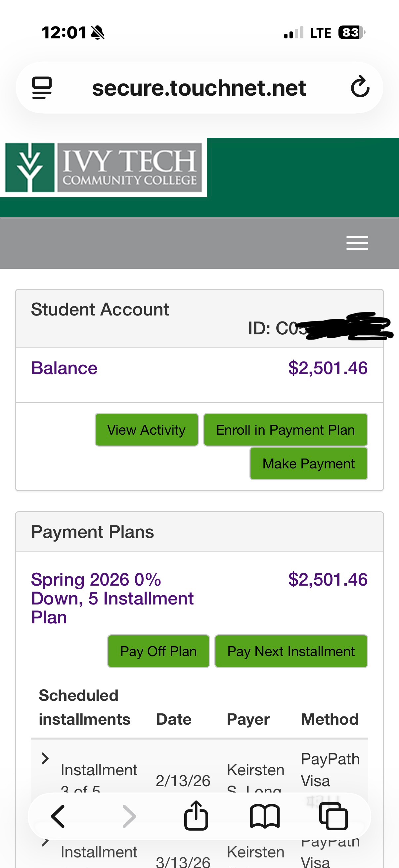The height and width of the screenshot is (868, 399).
Task: Open the Balance link in Student Account
Action: [x=64, y=368]
